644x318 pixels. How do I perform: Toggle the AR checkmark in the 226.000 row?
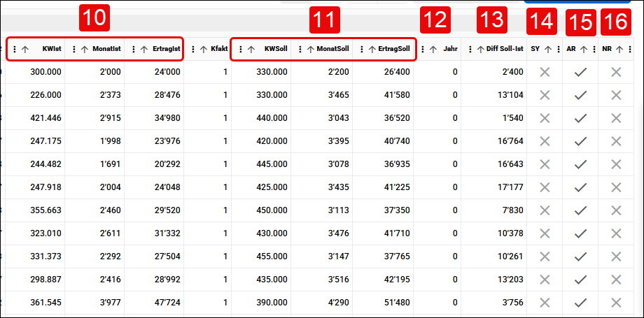[x=580, y=96]
